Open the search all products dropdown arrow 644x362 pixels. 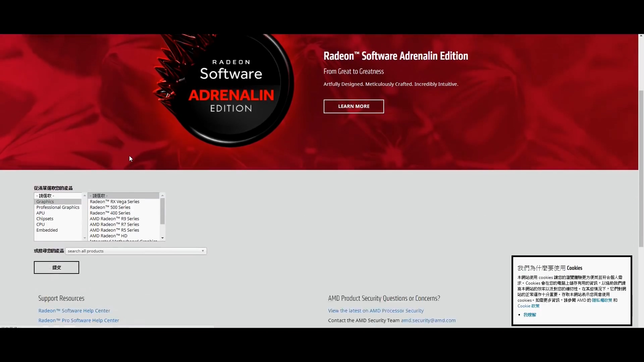tap(203, 251)
